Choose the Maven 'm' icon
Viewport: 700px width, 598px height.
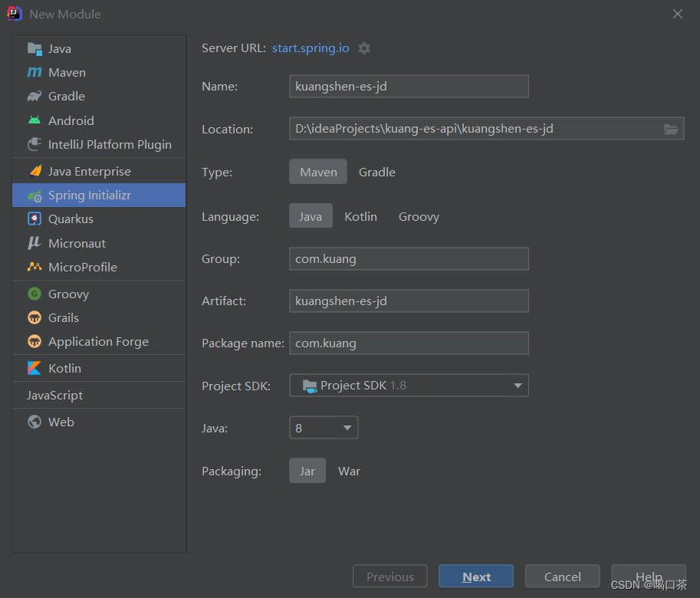35,72
